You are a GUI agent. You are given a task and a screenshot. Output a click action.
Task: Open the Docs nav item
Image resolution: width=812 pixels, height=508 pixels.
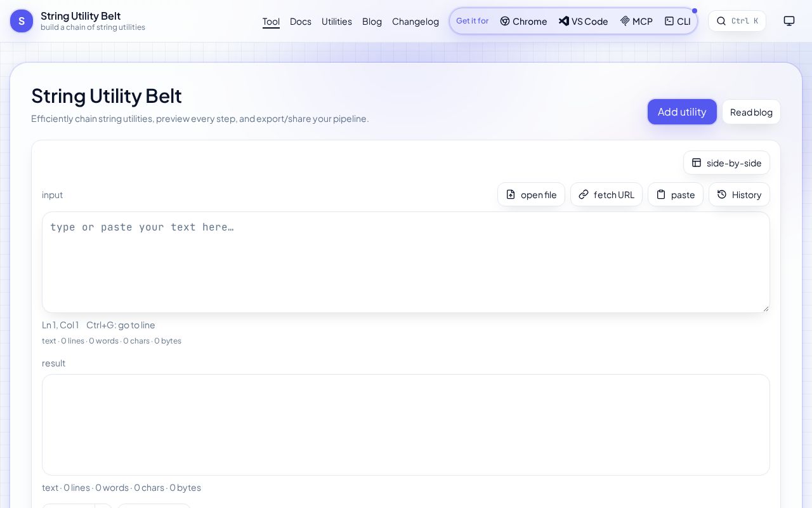pos(301,21)
